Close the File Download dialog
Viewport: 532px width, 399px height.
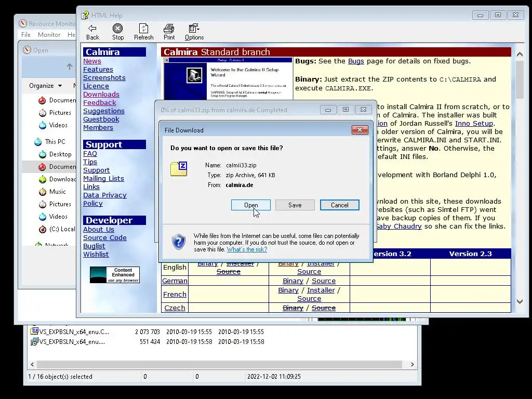[x=360, y=129]
